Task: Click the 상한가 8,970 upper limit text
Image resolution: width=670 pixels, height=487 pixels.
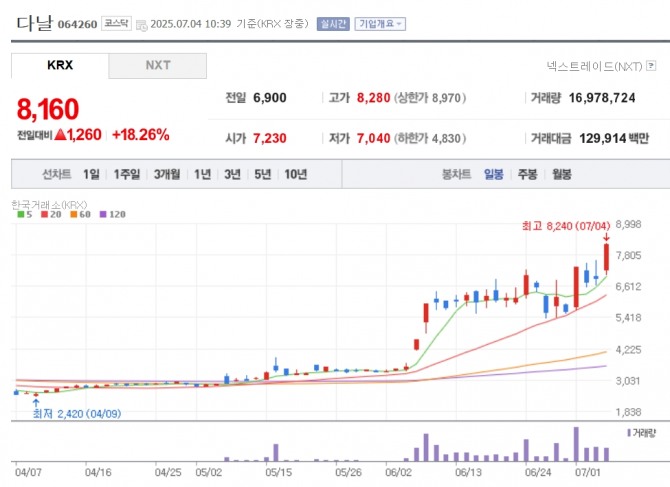Action: [x=430, y=98]
